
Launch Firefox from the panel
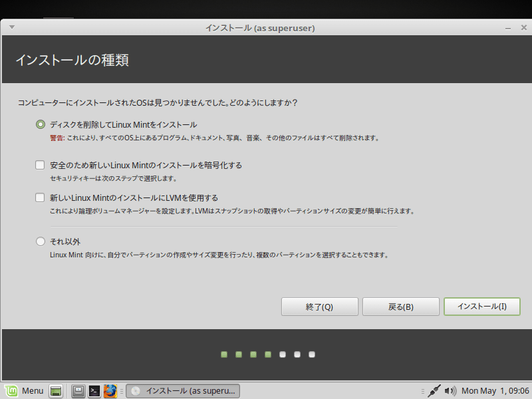pos(110,391)
